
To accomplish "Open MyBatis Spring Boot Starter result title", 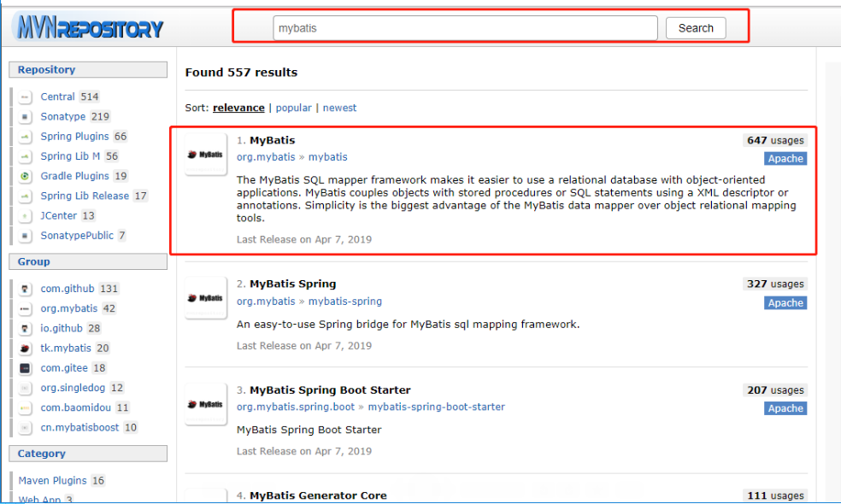I will tap(331, 390).
